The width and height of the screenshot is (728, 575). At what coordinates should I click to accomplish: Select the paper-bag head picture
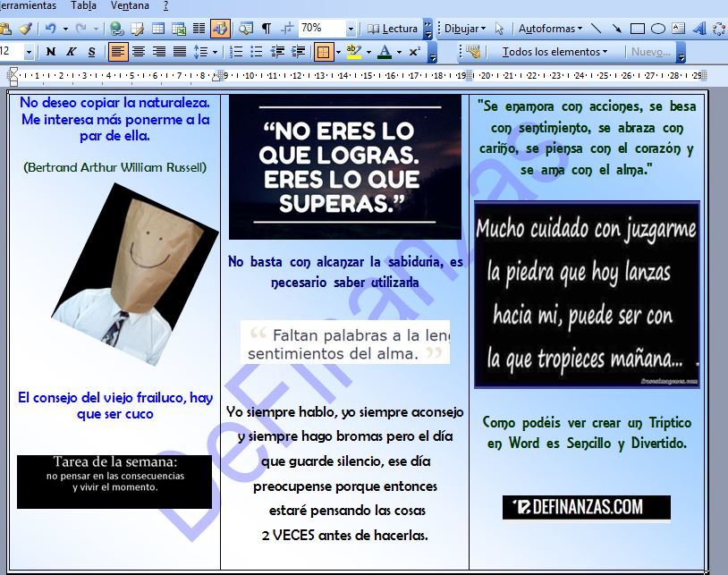point(135,274)
